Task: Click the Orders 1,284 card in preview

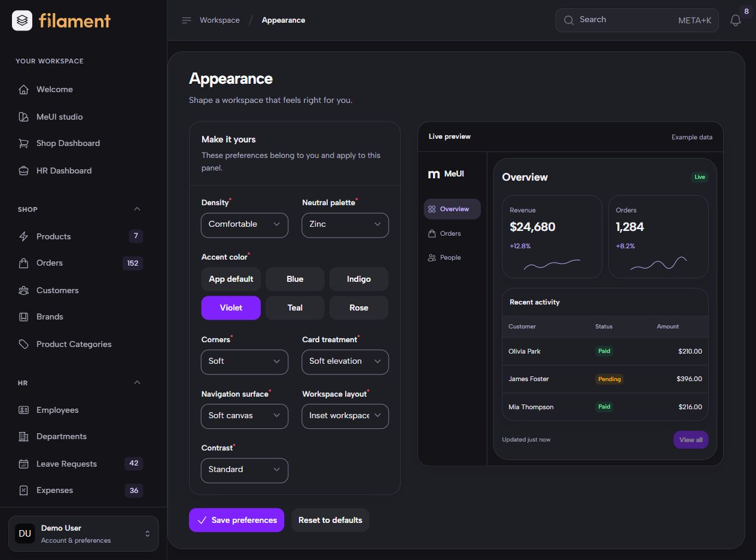Action: click(659, 237)
